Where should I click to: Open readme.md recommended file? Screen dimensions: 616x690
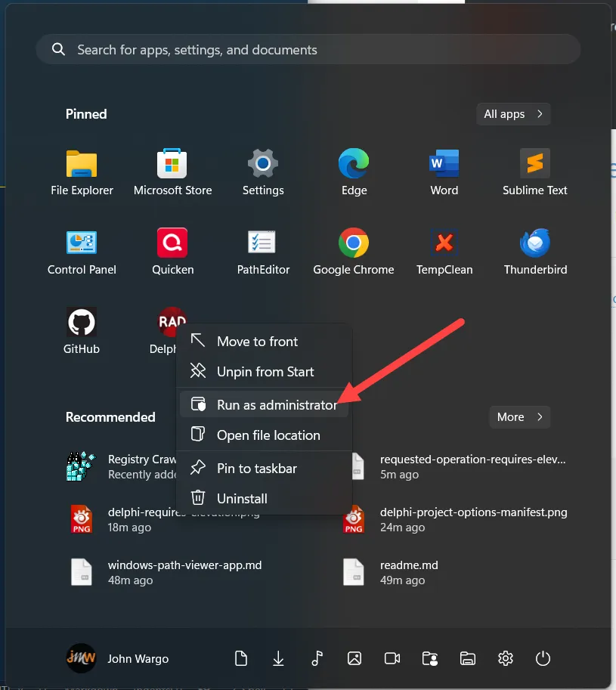point(392,572)
